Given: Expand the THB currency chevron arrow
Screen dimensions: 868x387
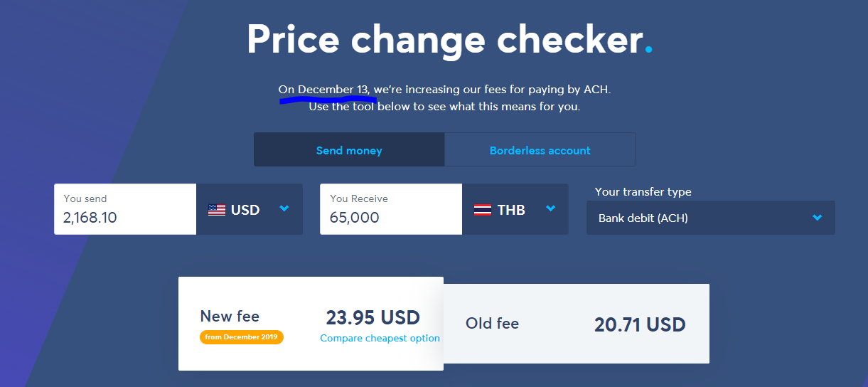Looking at the screenshot, I should point(550,209).
